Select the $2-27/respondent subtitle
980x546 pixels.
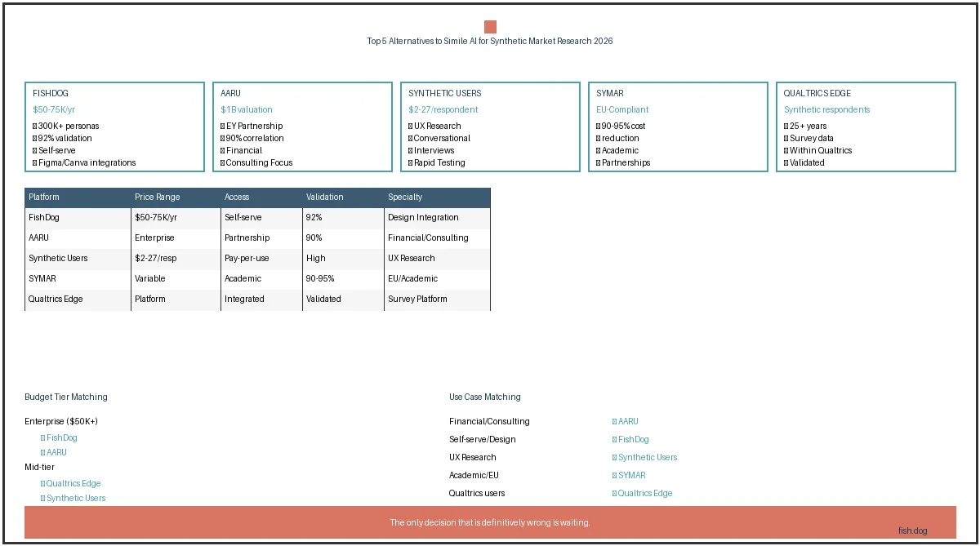click(x=443, y=109)
